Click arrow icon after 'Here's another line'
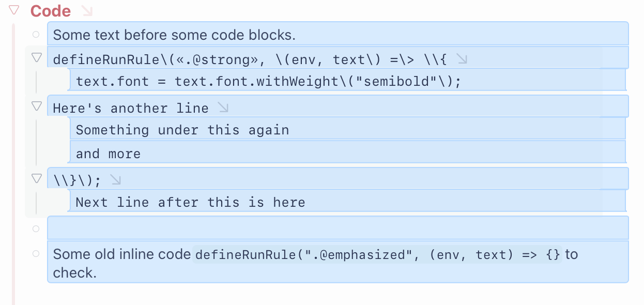The image size is (644, 305). [223, 108]
